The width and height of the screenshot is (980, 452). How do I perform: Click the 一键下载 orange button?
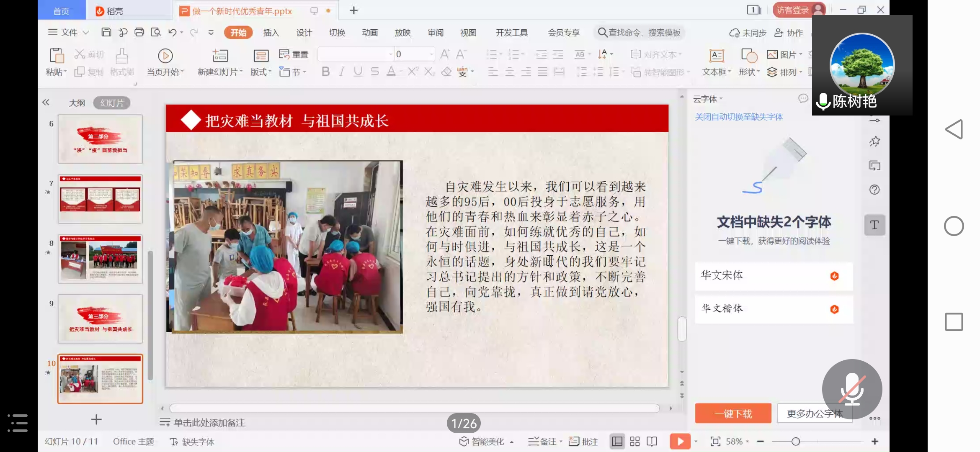733,413
